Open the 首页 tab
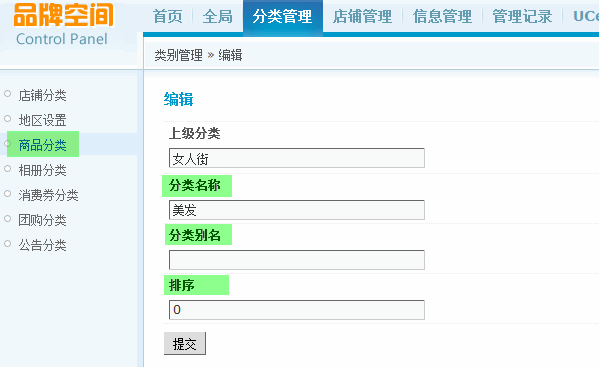The height and width of the screenshot is (367, 600). 168,16
